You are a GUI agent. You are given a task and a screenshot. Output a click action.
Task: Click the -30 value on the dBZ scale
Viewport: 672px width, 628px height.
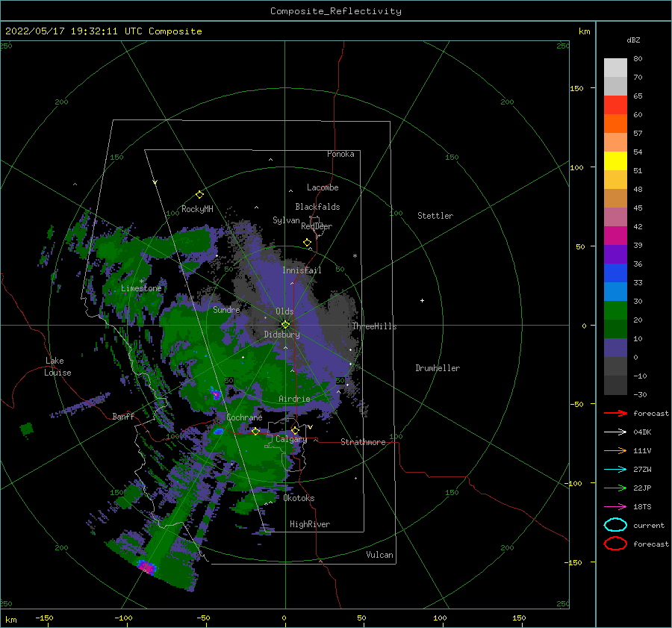640,394
